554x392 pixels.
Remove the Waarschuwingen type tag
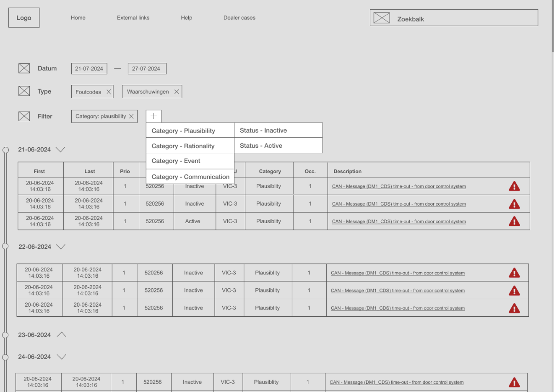(x=176, y=92)
